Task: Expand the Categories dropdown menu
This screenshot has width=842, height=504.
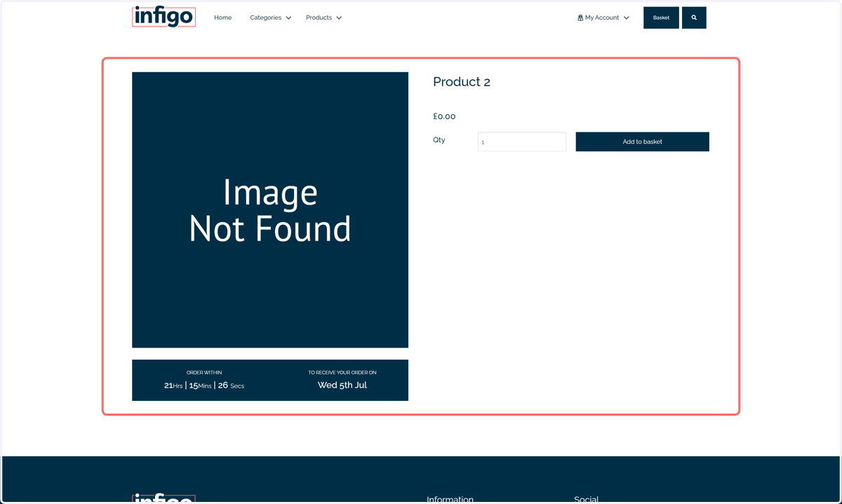Action: pos(271,18)
